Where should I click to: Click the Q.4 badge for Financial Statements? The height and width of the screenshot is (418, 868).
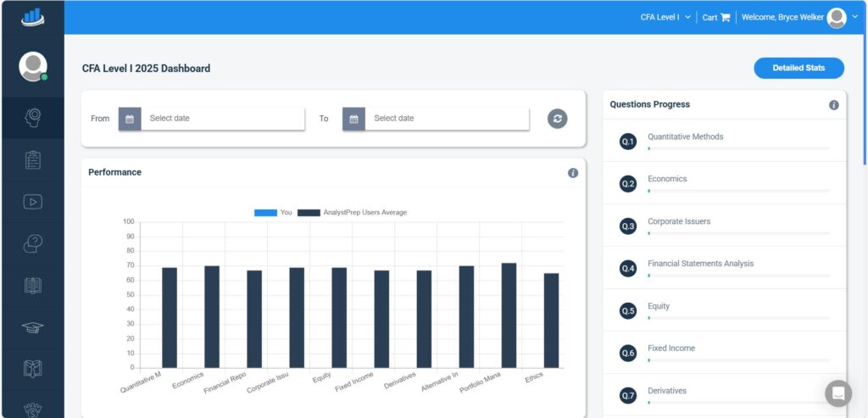click(x=628, y=269)
